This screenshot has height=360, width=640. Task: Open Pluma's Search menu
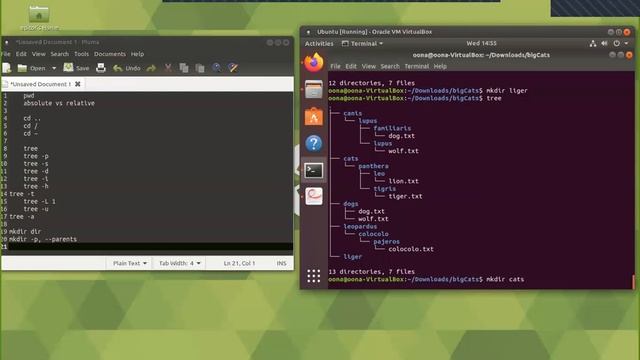point(60,54)
